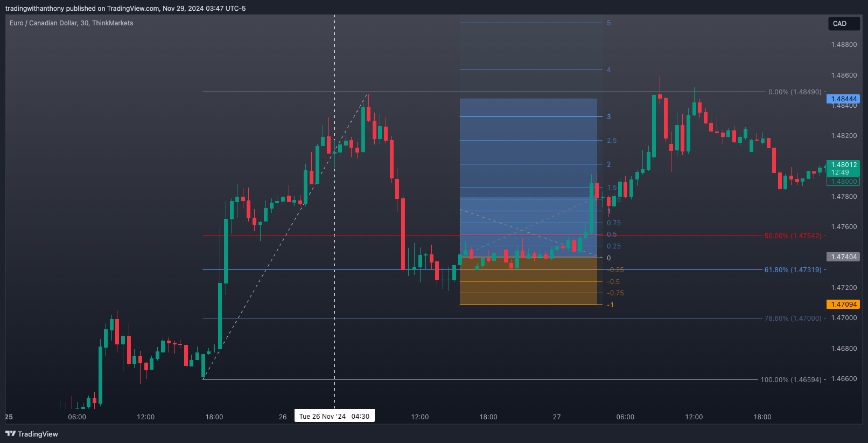Click the projection level 5 label
Viewport: 868px width, 443px height.
pos(609,23)
